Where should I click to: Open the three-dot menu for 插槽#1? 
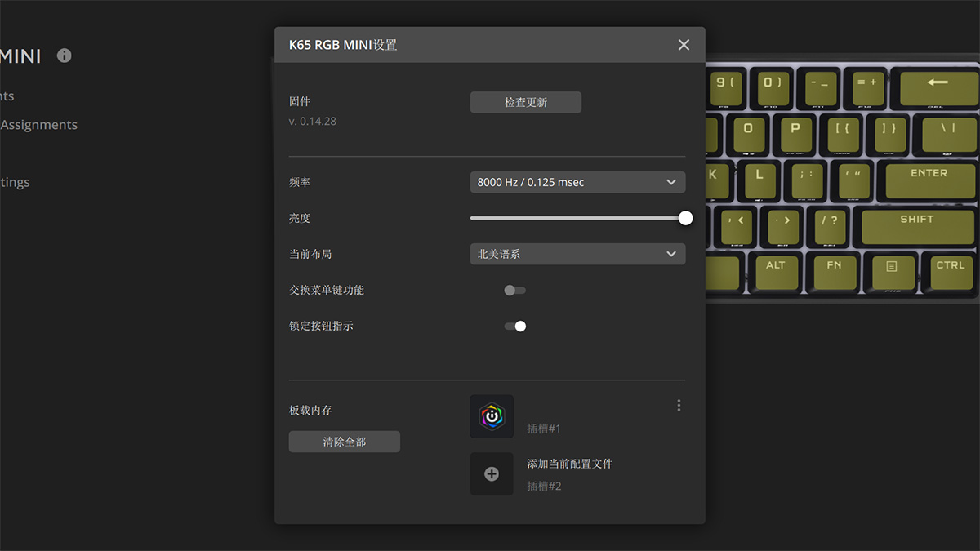pyautogui.click(x=679, y=405)
